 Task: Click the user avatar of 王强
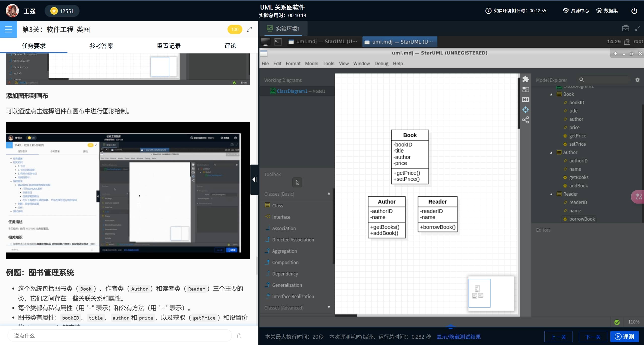coord(12,11)
